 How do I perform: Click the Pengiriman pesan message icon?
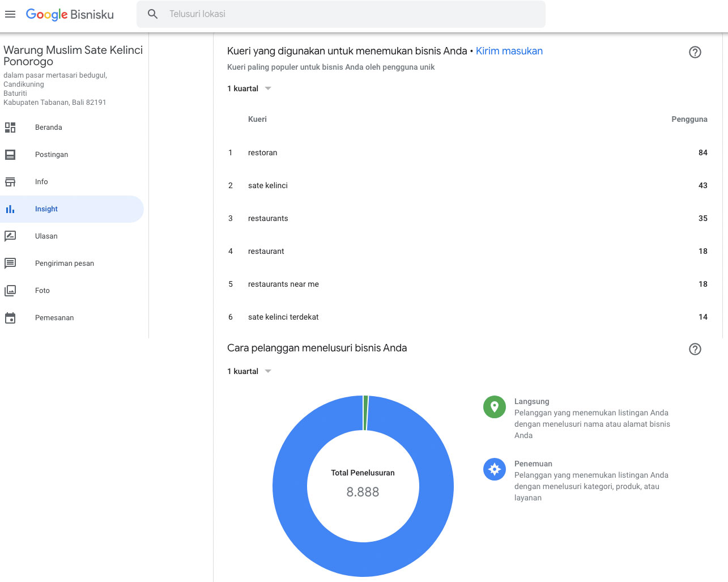10,264
